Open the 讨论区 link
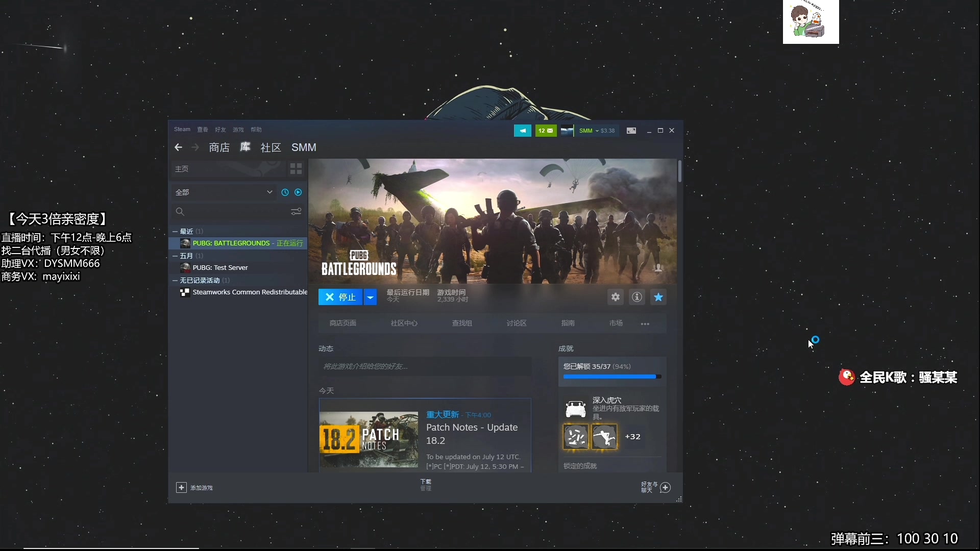Viewport: 980px width, 551px height. click(517, 323)
